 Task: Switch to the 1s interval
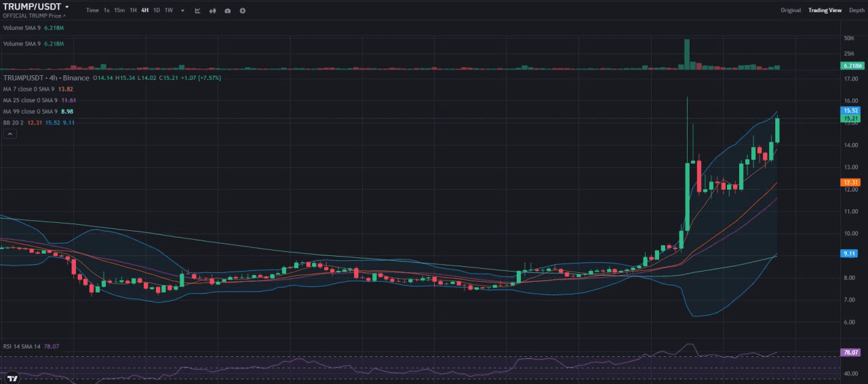point(106,10)
